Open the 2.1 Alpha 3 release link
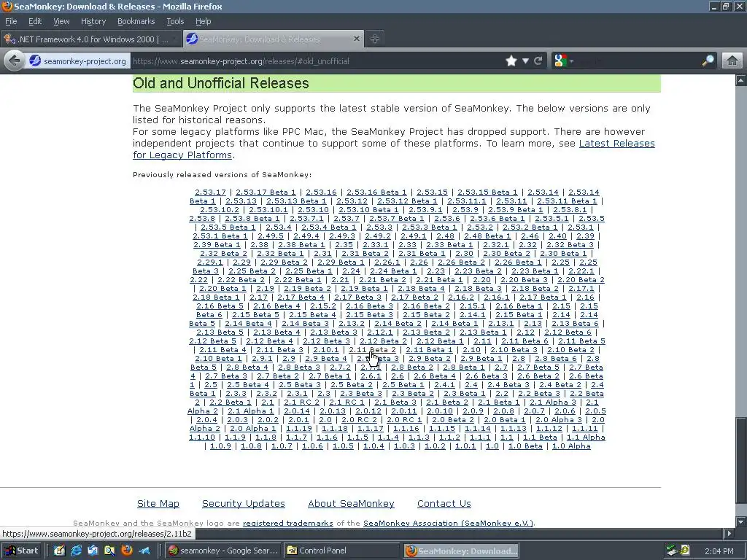This screenshot has width=747, height=560. click(553, 402)
